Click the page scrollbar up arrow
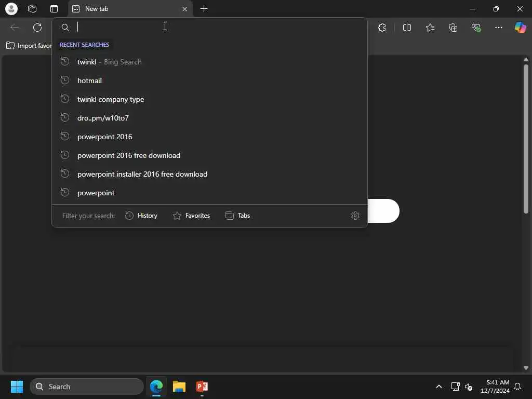Viewport: 532px width, 399px height. click(526, 60)
